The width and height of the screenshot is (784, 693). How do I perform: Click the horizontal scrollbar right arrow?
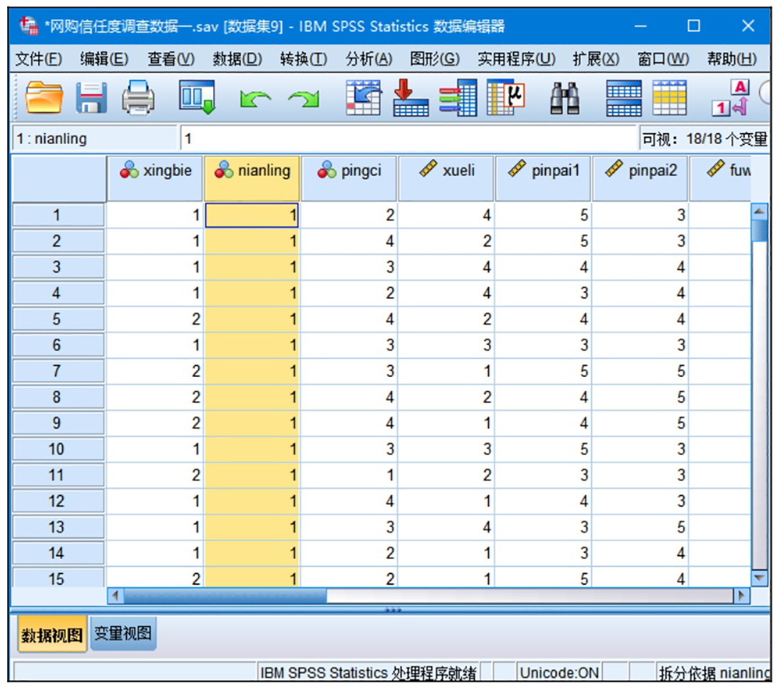coord(742,595)
